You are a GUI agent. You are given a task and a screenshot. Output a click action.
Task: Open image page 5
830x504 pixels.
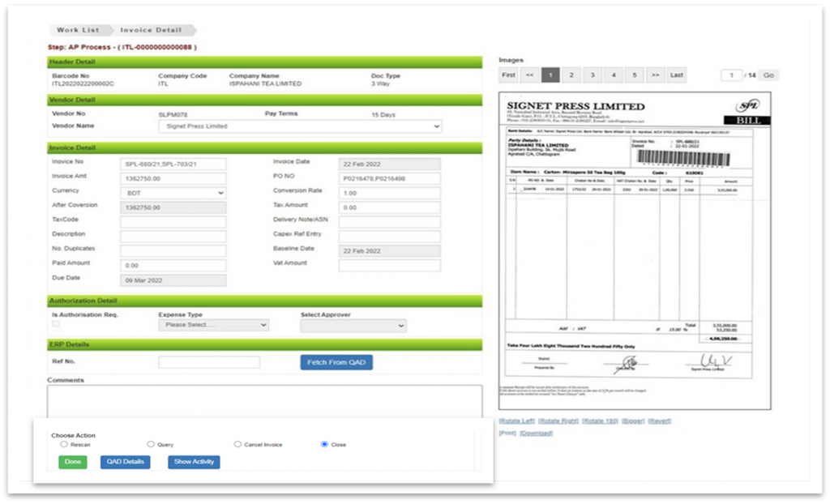(x=635, y=75)
